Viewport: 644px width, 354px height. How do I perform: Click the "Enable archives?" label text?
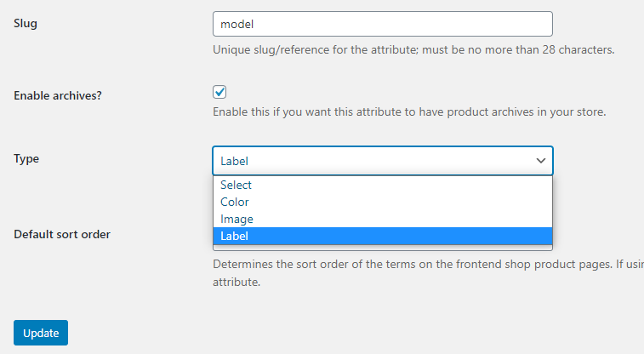pos(58,95)
